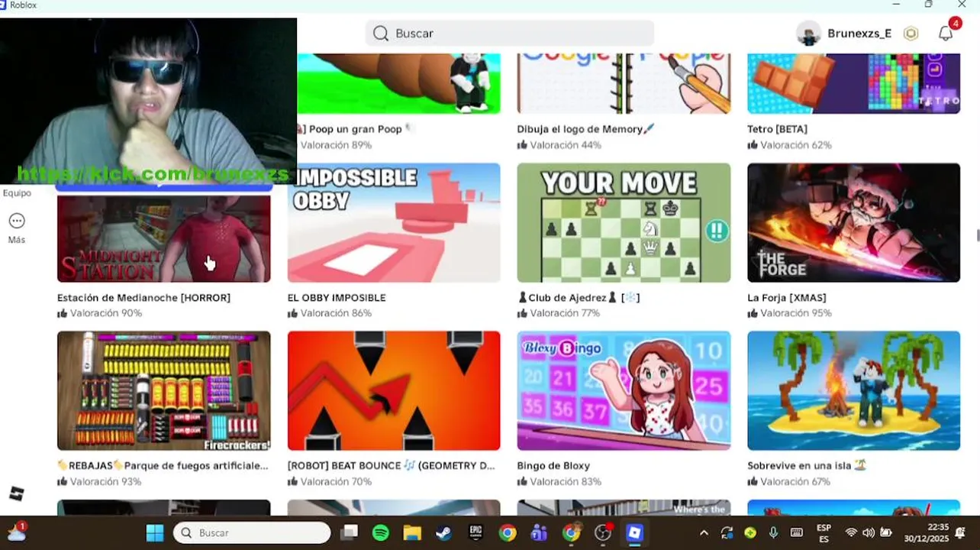Open Windows Start menu
The height and width of the screenshot is (550, 980).
coord(155,532)
